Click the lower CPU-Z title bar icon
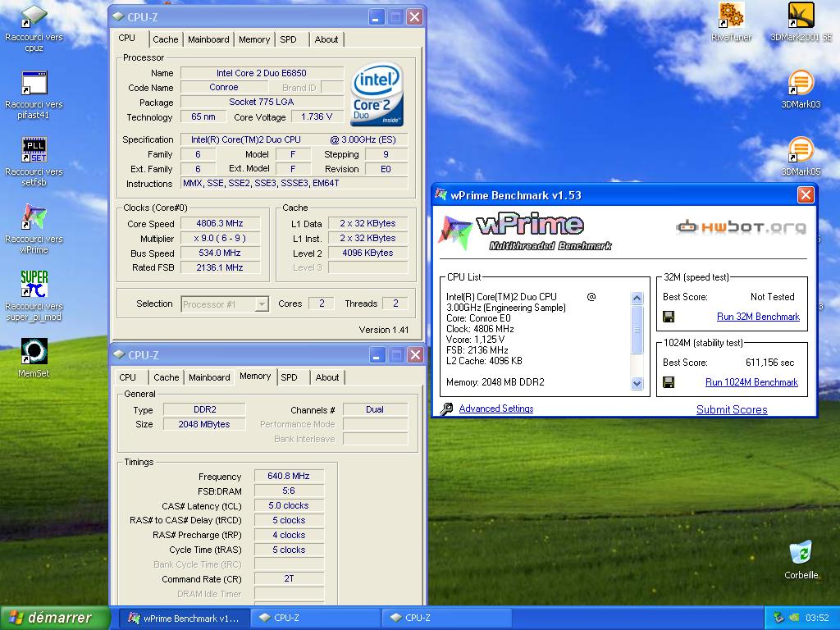This screenshot has width=840, height=630. [x=119, y=354]
